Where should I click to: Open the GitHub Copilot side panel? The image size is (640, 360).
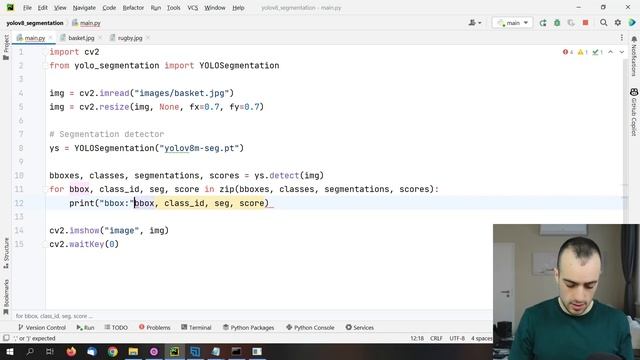tap(634, 111)
